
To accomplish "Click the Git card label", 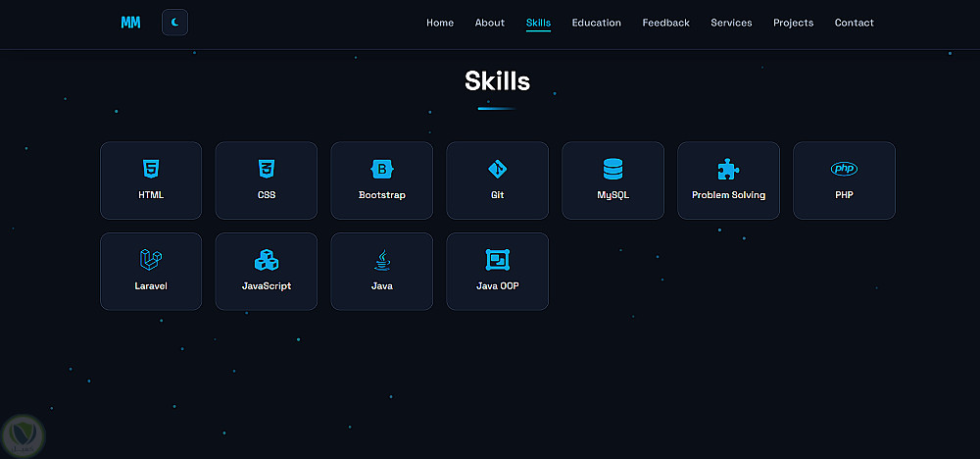I will [498, 195].
